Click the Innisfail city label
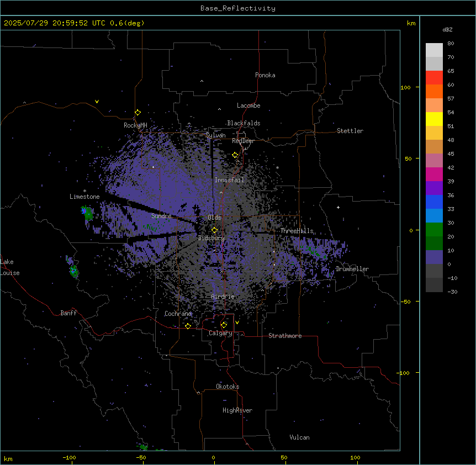This screenshot has height=465, width=476. (229, 180)
